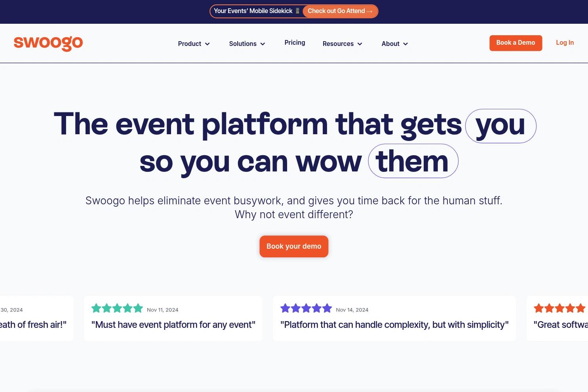Click the "Why not event different?" tagline
This screenshot has height=392, width=588.
[x=294, y=215]
